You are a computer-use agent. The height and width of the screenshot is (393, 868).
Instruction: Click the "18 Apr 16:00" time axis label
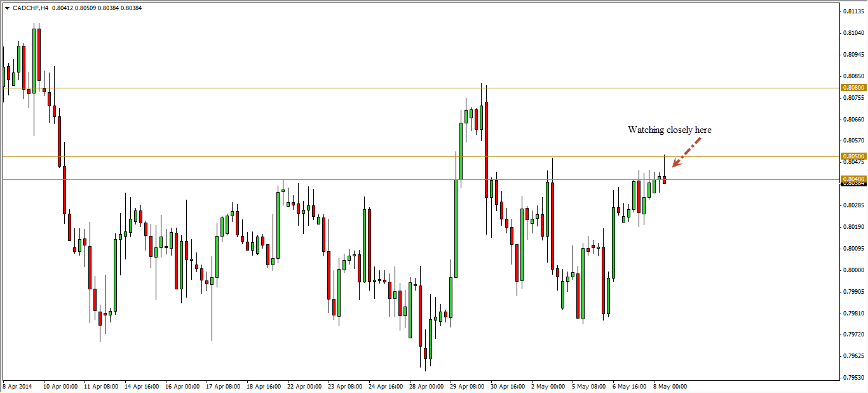click(x=264, y=386)
